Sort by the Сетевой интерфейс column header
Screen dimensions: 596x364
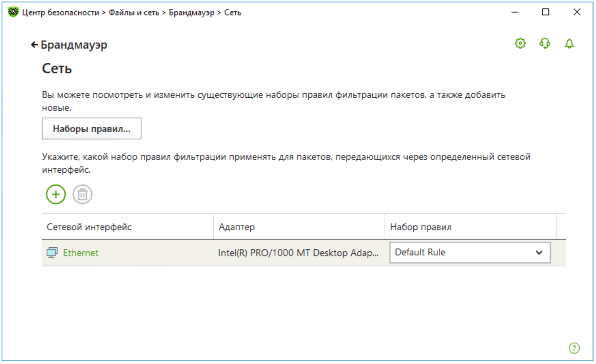coord(89,227)
